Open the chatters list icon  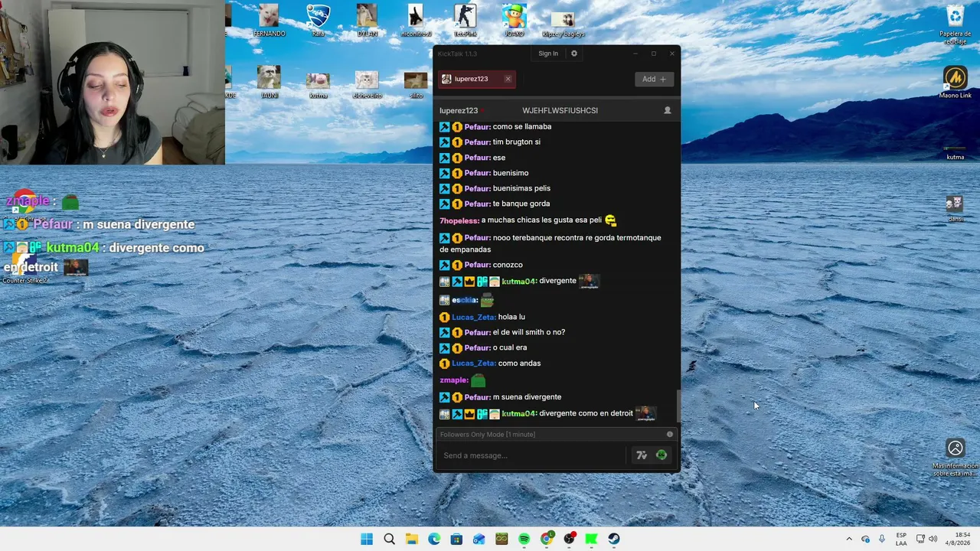click(x=668, y=110)
